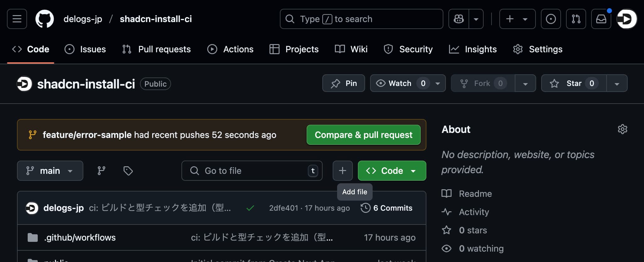Image resolution: width=644 pixels, height=262 pixels.
Task: Click the green commit status checkmark
Action: point(250,208)
